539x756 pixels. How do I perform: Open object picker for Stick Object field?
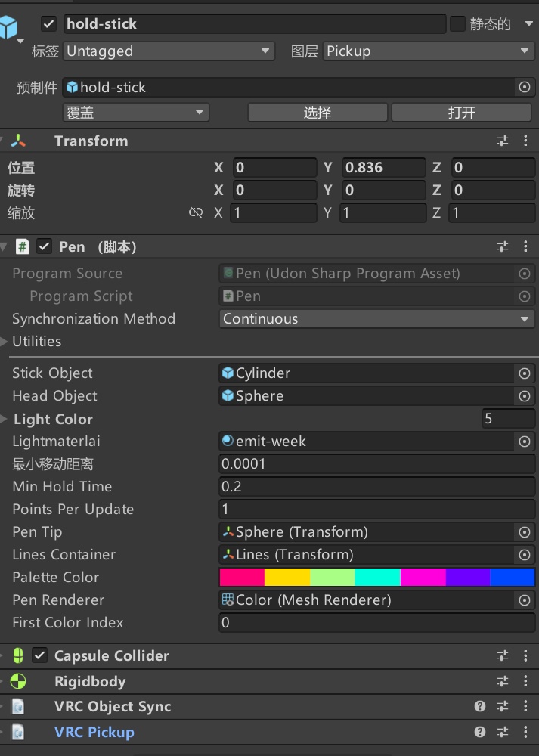[x=525, y=373]
